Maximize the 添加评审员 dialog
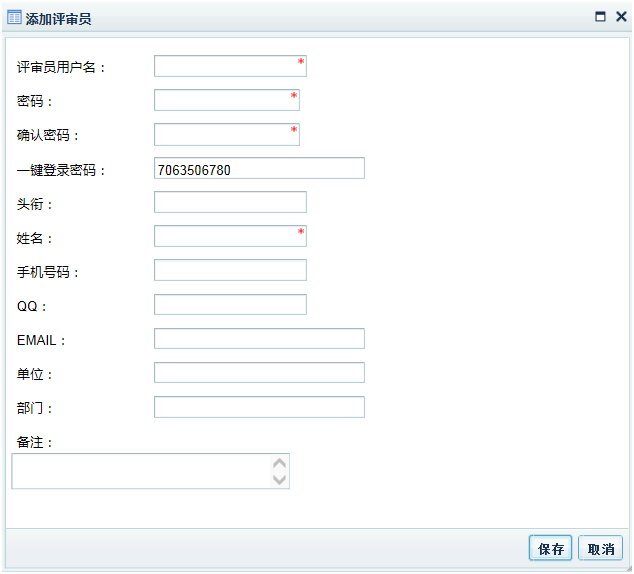634x574 pixels. [x=600, y=17]
